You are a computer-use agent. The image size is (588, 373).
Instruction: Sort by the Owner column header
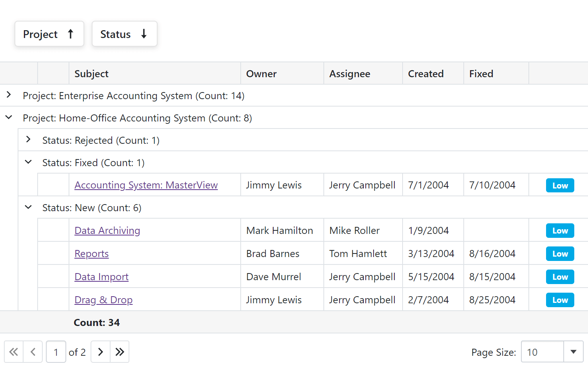pos(261,74)
